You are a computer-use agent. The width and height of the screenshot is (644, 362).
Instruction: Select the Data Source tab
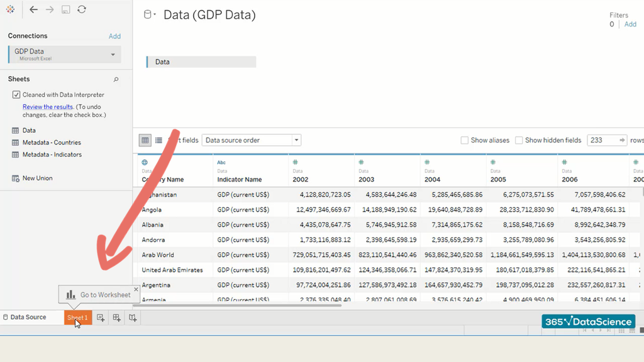(x=28, y=317)
